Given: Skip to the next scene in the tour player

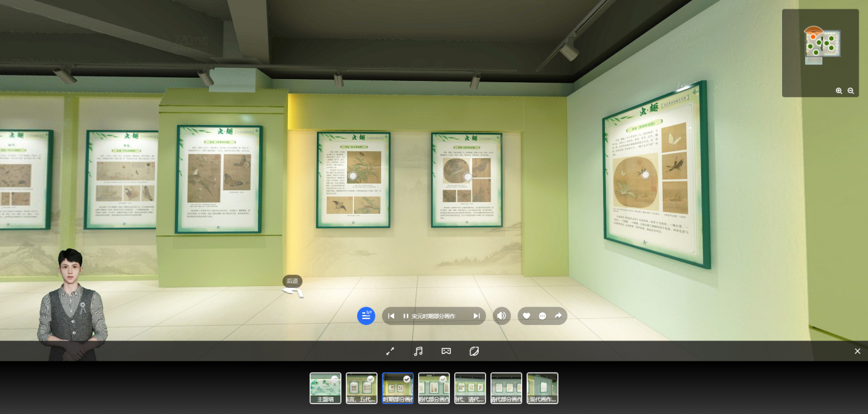Looking at the screenshot, I should tap(476, 316).
